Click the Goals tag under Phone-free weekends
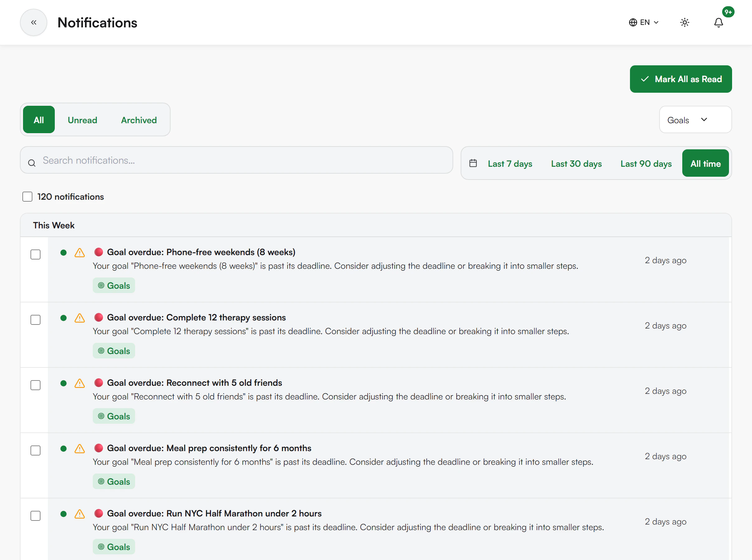This screenshot has height=560, width=752. (x=114, y=285)
